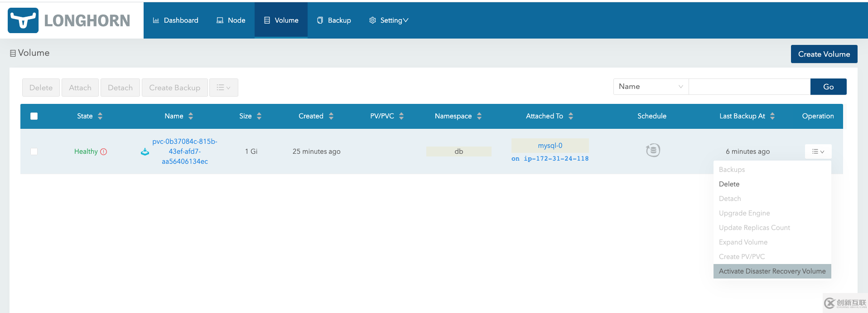Click the Go search button
Image resolution: width=868 pixels, height=313 pixels.
click(829, 87)
